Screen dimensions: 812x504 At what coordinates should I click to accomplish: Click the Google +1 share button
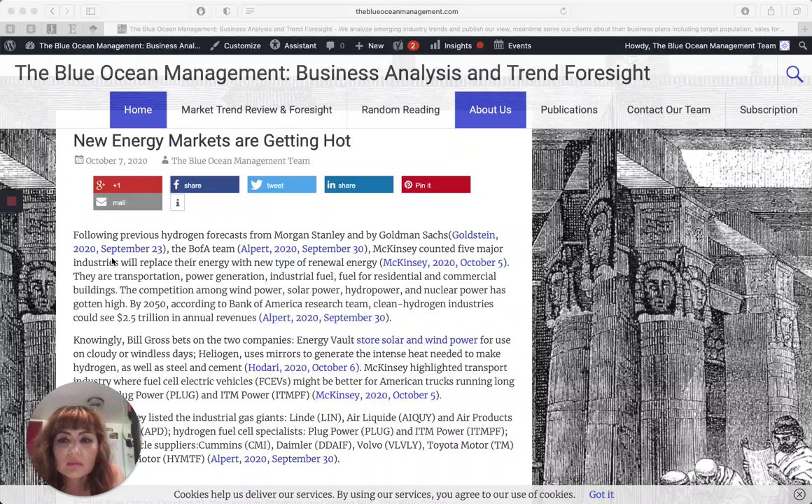pyautogui.click(x=127, y=184)
